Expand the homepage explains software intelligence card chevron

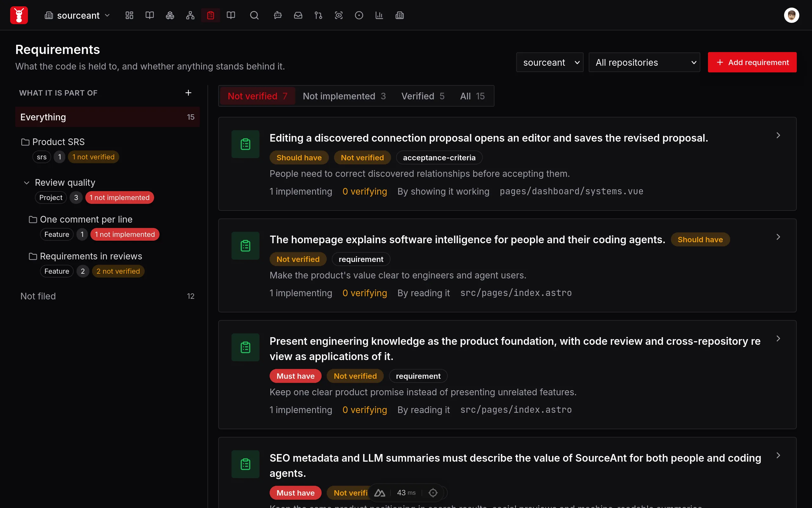(x=778, y=237)
